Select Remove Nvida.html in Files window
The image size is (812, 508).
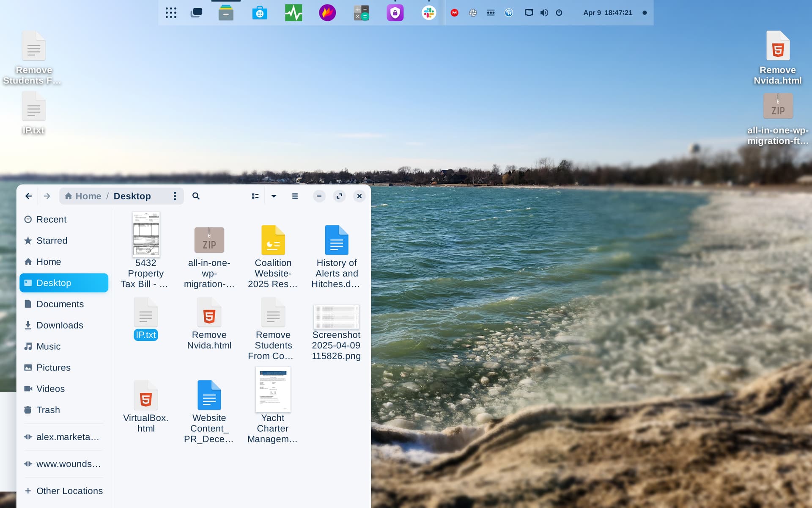(x=209, y=324)
